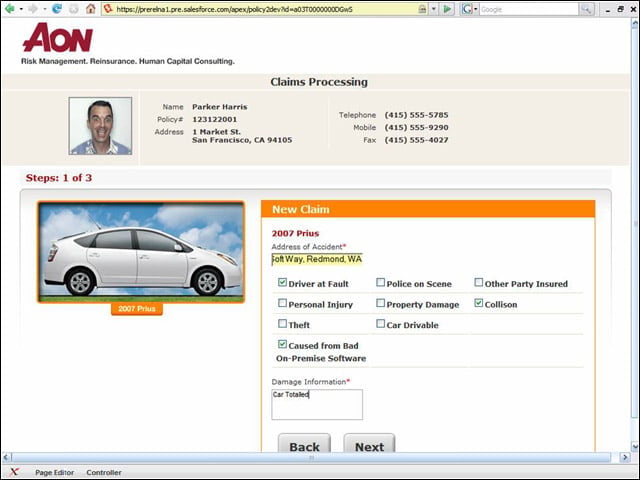Image resolution: width=640 pixels, height=480 pixels.
Task: Click the Claims Processing title
Action: (x=319, y=82)
